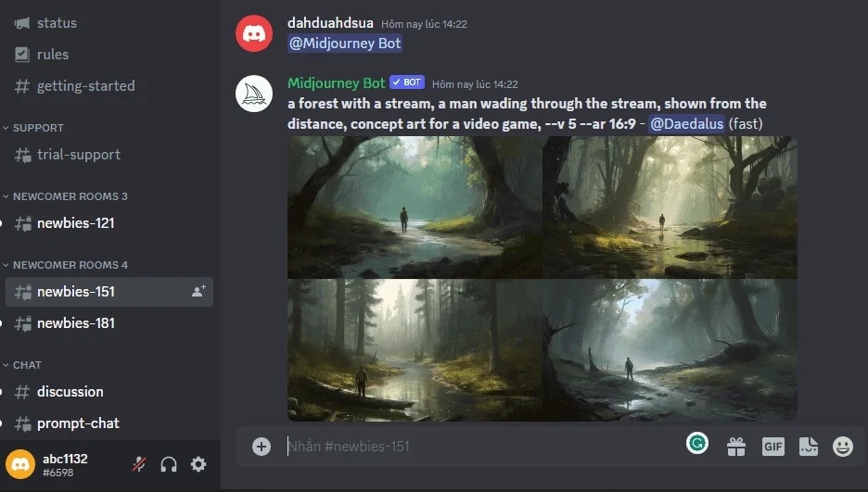Screen dimensions: 868x492
Task: Open the gift Nitro icon
Action: 736,447
